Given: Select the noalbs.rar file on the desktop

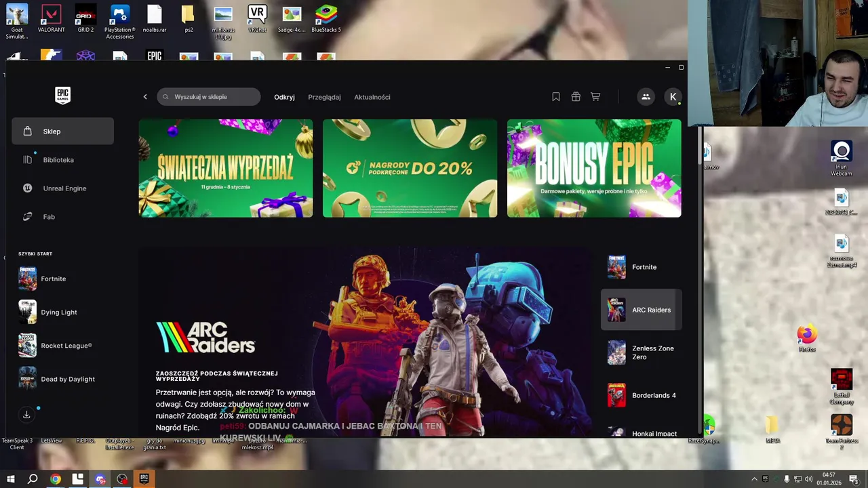Looking at the screenshot, I should pos(155,19).
